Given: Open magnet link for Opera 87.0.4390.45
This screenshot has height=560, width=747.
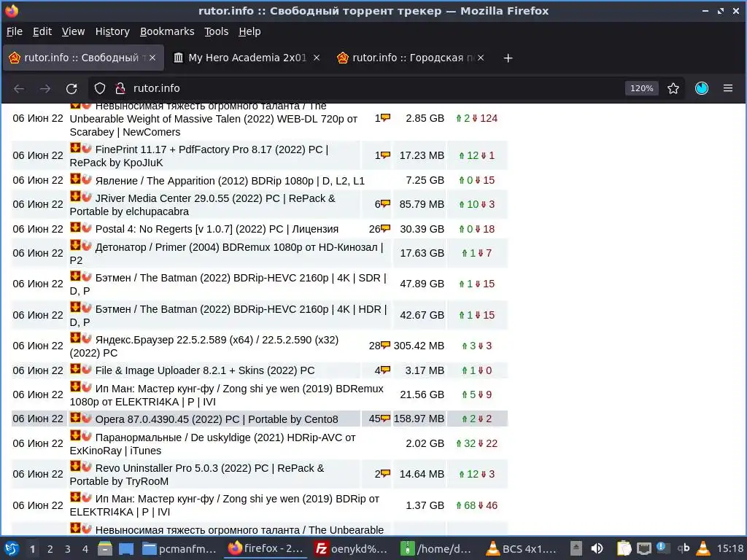Looking at the screenshot, I should pos(86,418).
